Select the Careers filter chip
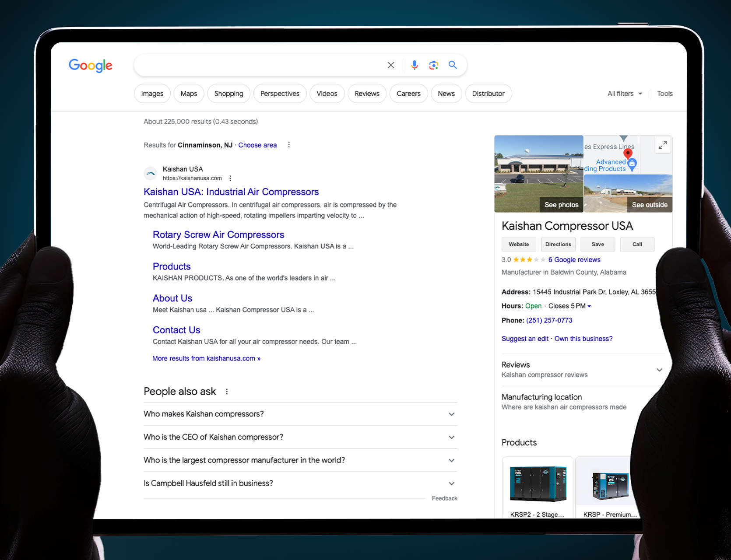Image resolution: width=731 pixels, height=560 pixels. coord(408,94)
